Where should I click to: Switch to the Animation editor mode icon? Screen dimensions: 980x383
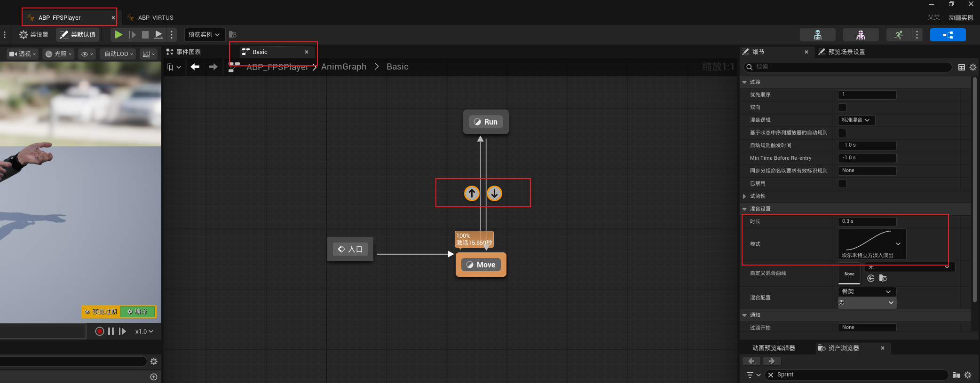pos(899,34)
